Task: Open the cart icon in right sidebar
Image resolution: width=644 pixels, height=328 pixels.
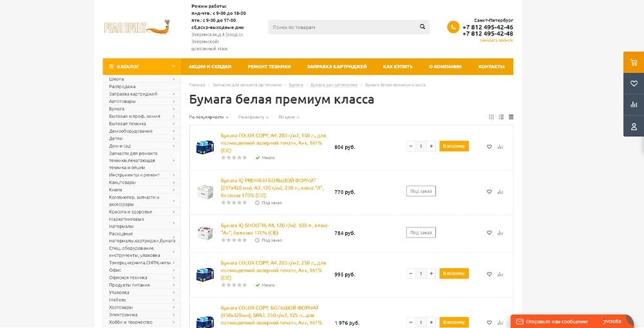Action: pyautogui.click(x=634, y=63)
